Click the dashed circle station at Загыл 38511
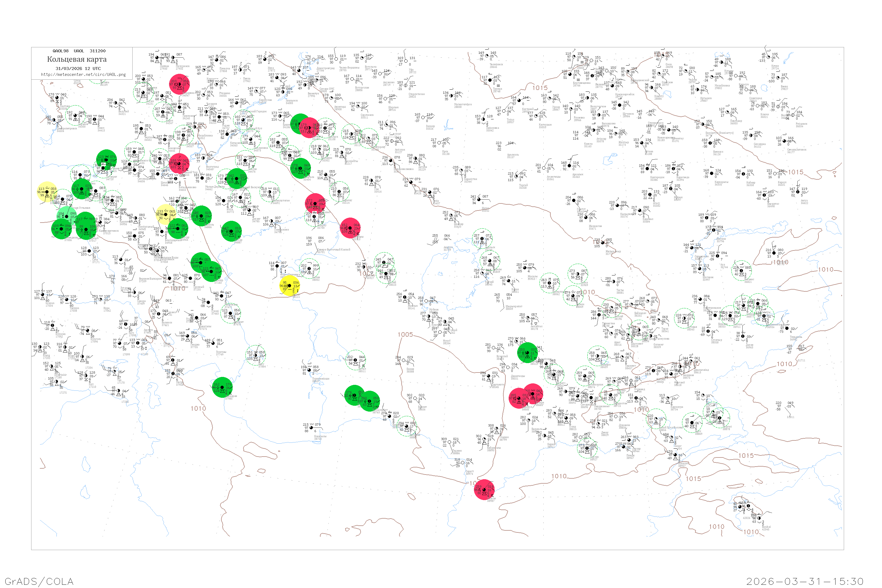Viewport: 882px width, 588px height. 355,360
